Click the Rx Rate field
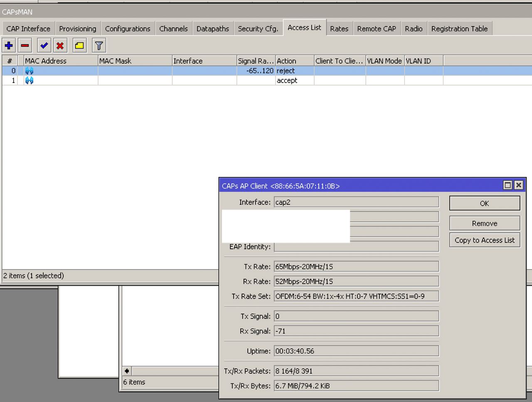 [356, 282]
